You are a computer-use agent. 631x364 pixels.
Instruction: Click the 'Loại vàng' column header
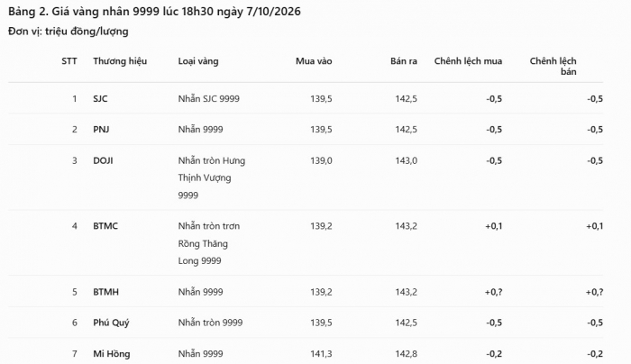coord(198,61)
